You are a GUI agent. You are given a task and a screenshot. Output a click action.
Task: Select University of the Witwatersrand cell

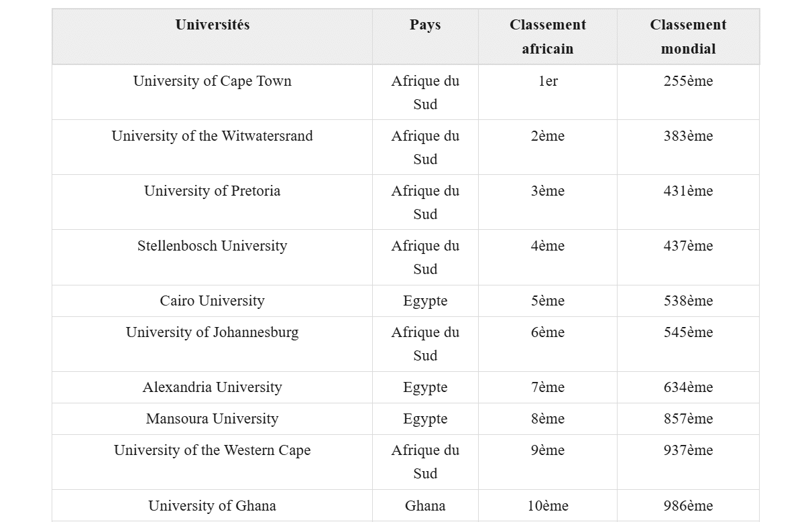[213, 136]
